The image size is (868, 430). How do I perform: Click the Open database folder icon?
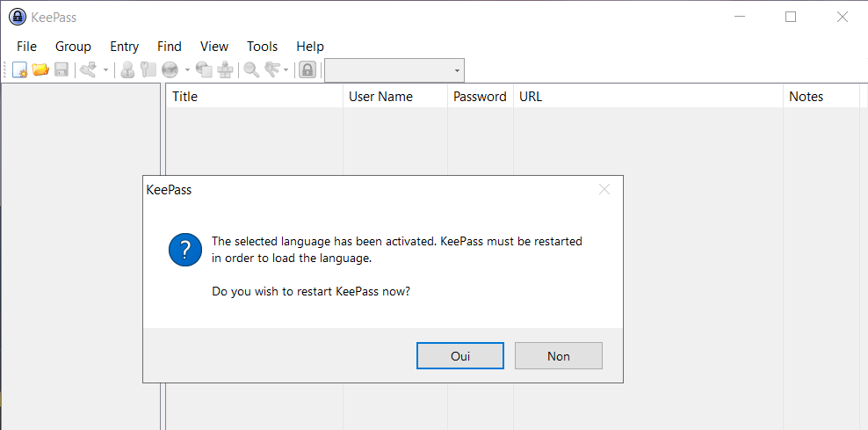point(40,70)
